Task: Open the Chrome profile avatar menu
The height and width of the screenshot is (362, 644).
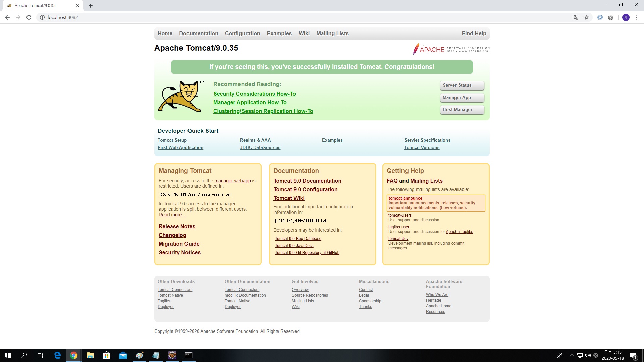Action: (626, 17)
